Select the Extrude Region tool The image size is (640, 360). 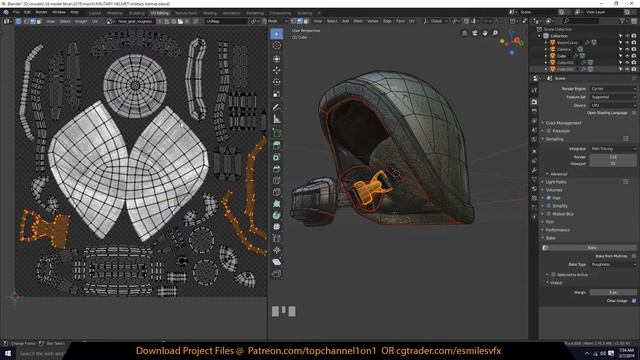coord(277,145)
